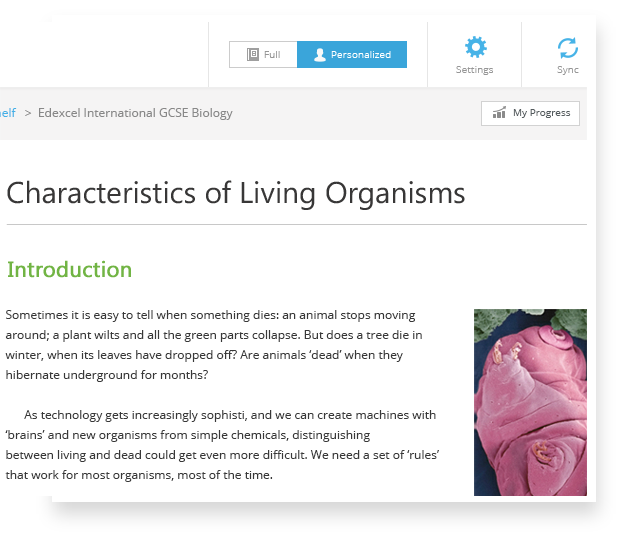Click the Sync arrows icon
The height and width of the screenshot is (541, 625).
click(x=568, y=48)
